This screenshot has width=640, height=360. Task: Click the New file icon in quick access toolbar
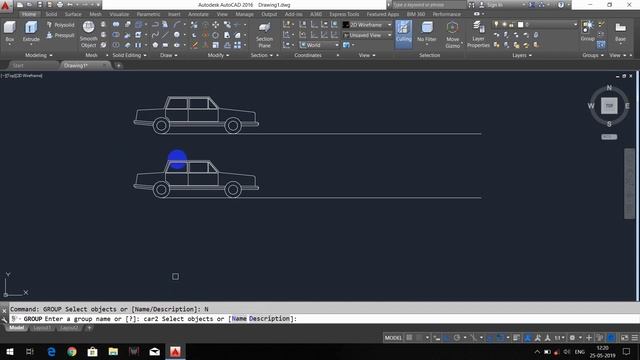(20, 5)
